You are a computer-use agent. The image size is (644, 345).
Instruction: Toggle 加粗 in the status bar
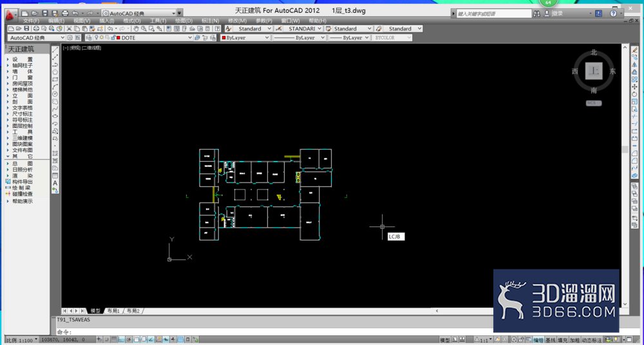574,340
